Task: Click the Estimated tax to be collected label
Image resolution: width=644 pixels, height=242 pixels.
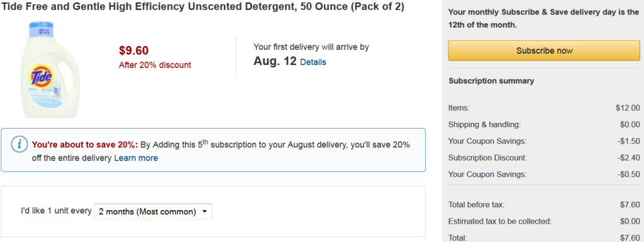Action: point(500,221)
